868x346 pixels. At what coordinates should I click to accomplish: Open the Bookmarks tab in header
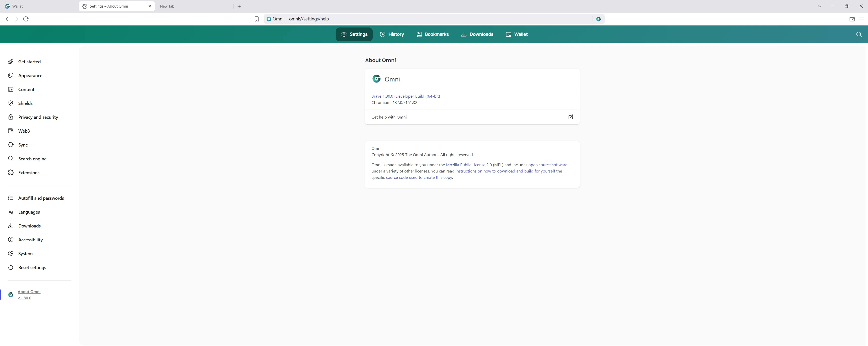(433, 34)
